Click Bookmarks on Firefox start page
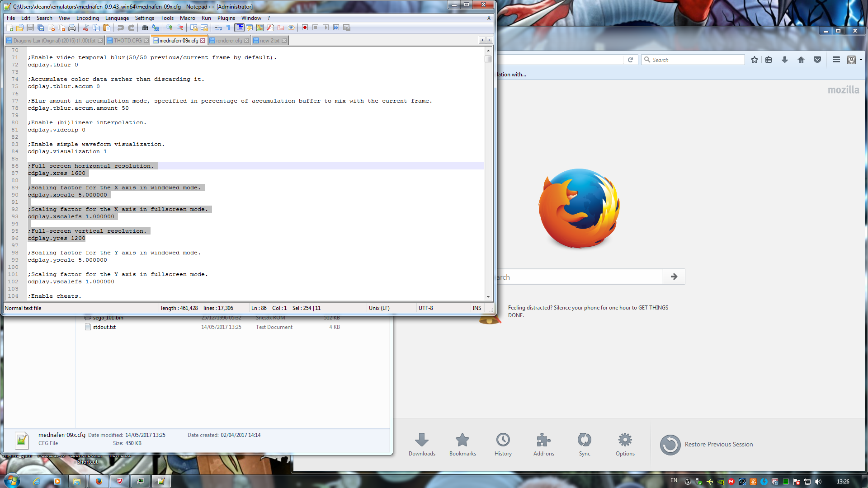The image size is (868, 488). [462, 445]
